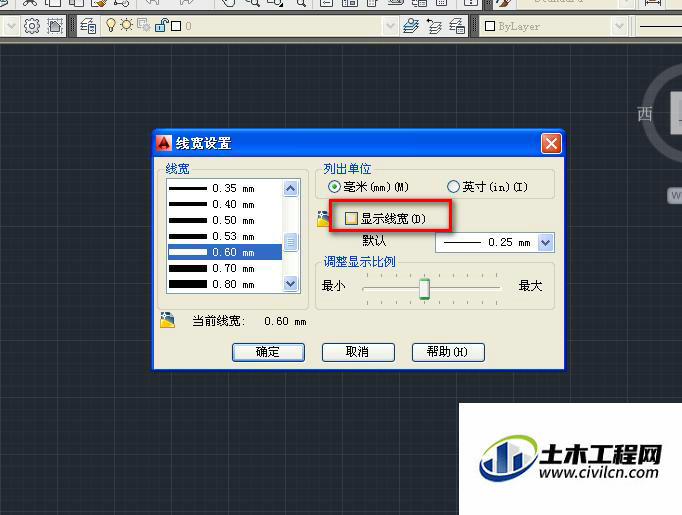Click the 西 face on ViewCube compass
This screenshot has width=682, height=515.
pos(645,114)
